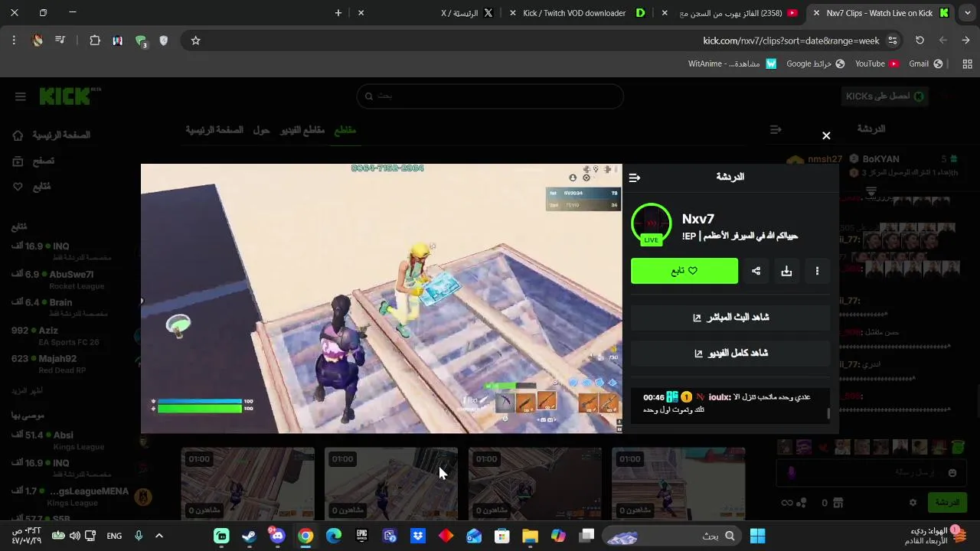
Task: Switch to the channel الصفحة الرئيسية tab
Action: click(x=214, y=130)
